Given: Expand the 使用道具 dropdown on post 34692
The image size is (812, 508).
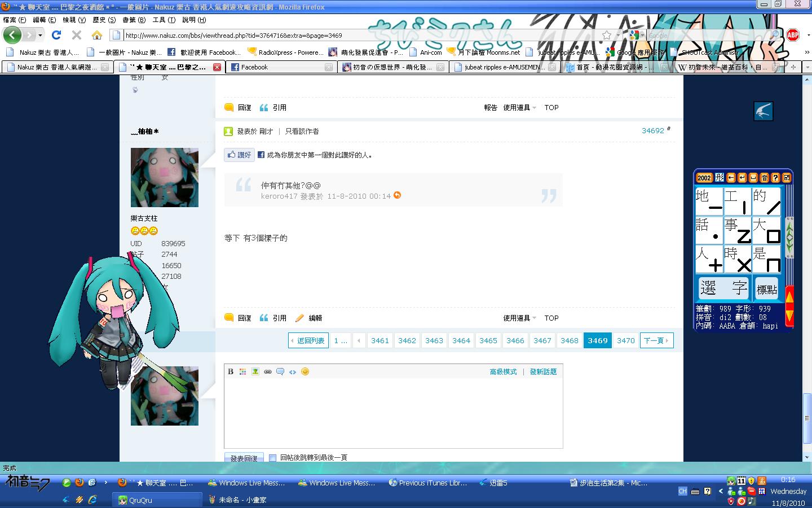Looking at the screenshot, I should [519, 318].
